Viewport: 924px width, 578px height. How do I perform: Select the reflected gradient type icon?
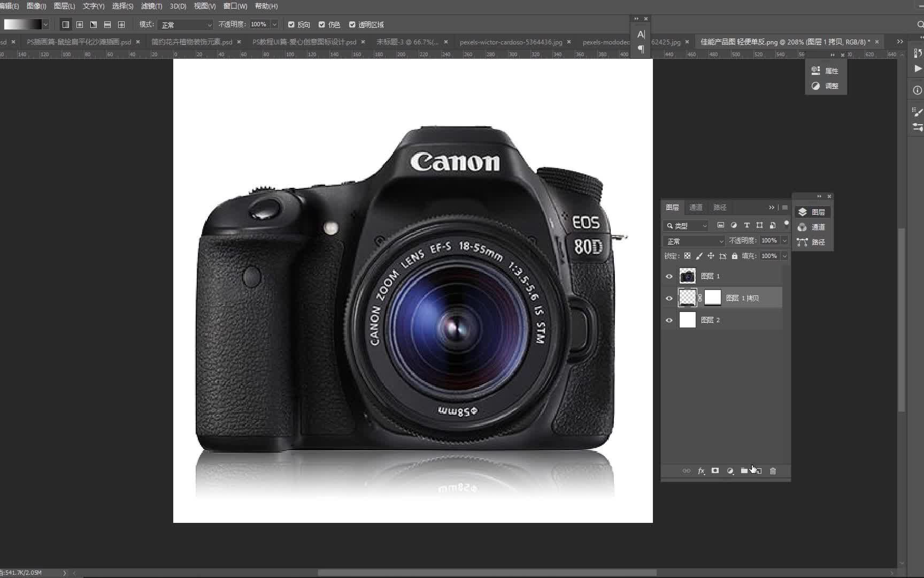point(107,25)
